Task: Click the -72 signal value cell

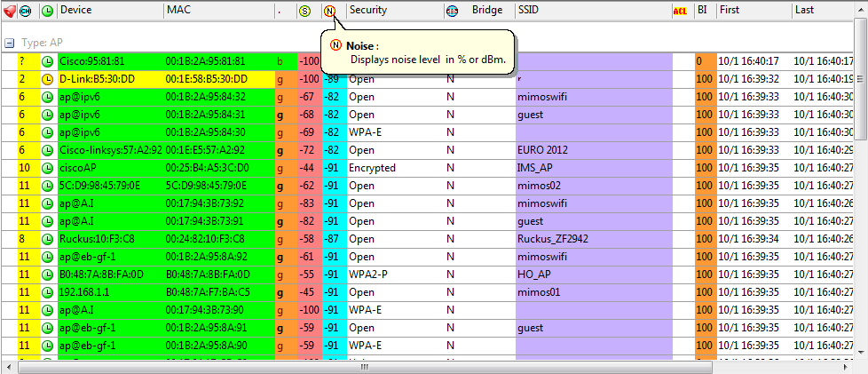Action: (x=309, y=150)
